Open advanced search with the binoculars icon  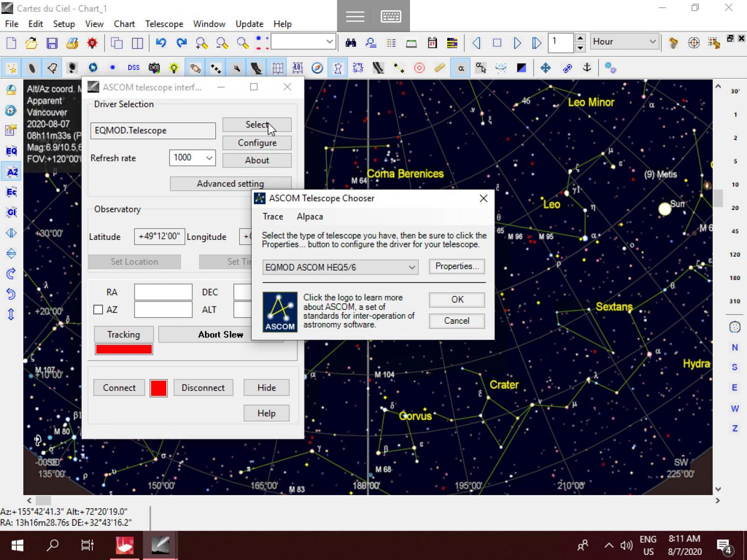(x=351, y=43)
